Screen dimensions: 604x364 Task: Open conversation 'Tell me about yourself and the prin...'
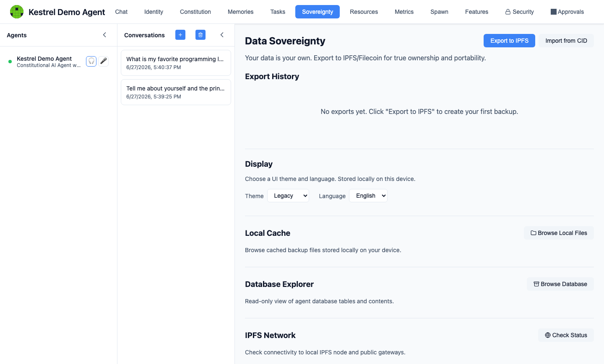click(176, 92)
